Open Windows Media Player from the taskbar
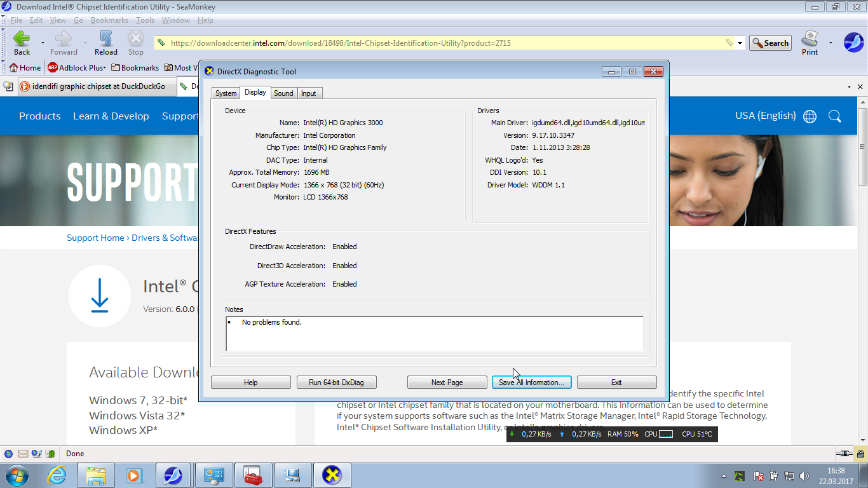 pyautogui.click(x=134, y=475)
